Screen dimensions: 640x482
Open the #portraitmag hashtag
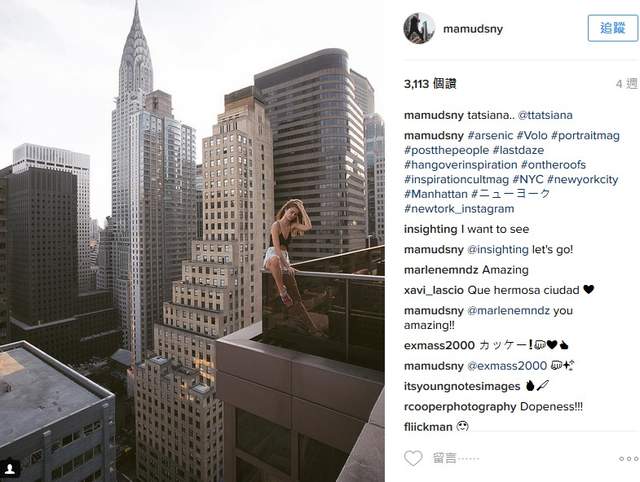coord(585,135)
